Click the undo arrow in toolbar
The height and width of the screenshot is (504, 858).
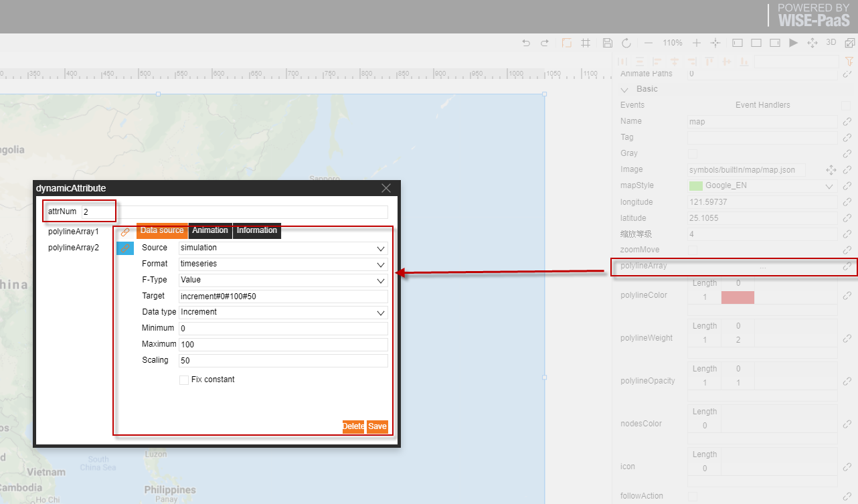coord(526,43)
